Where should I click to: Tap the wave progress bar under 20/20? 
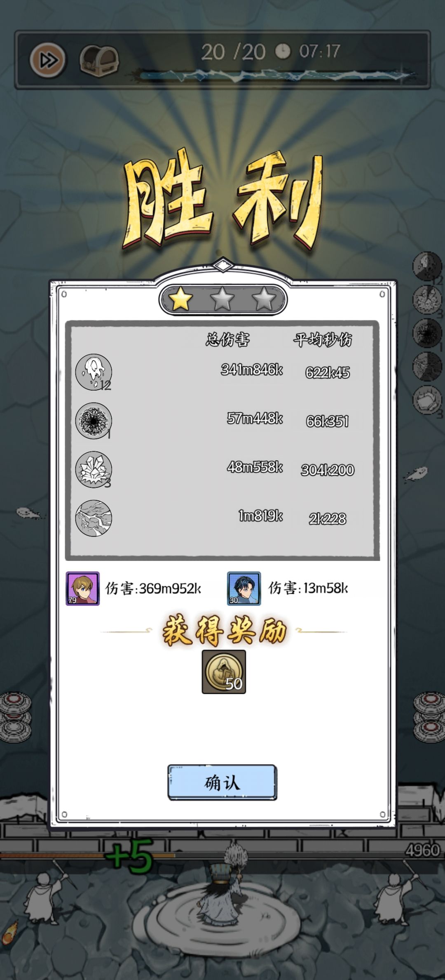pos(276,75)
